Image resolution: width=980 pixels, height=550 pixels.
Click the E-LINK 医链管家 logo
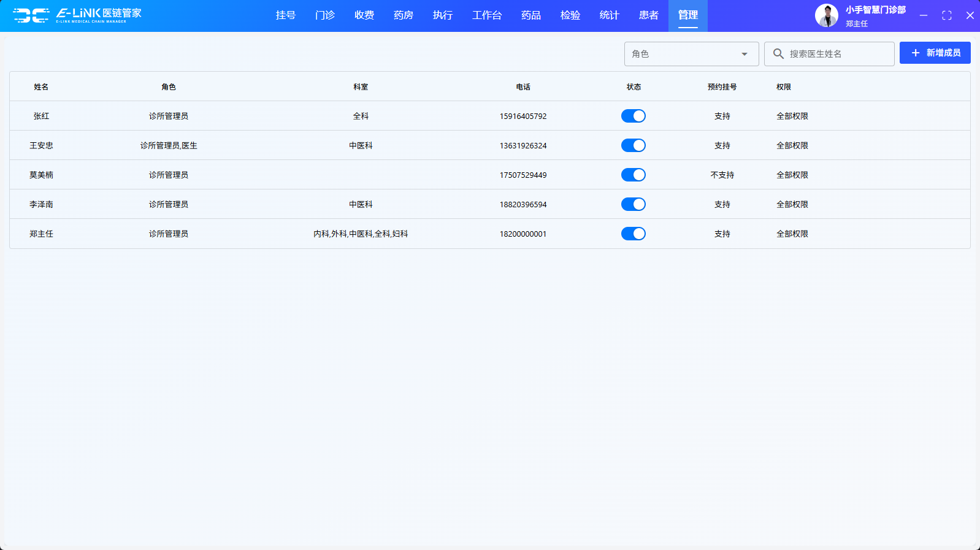(77, 15)
